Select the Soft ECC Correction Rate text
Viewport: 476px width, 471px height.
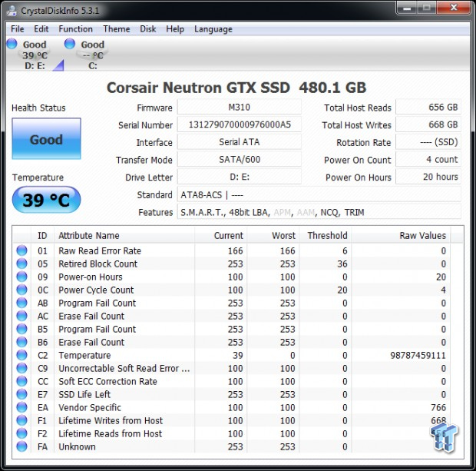coord(107,381)
